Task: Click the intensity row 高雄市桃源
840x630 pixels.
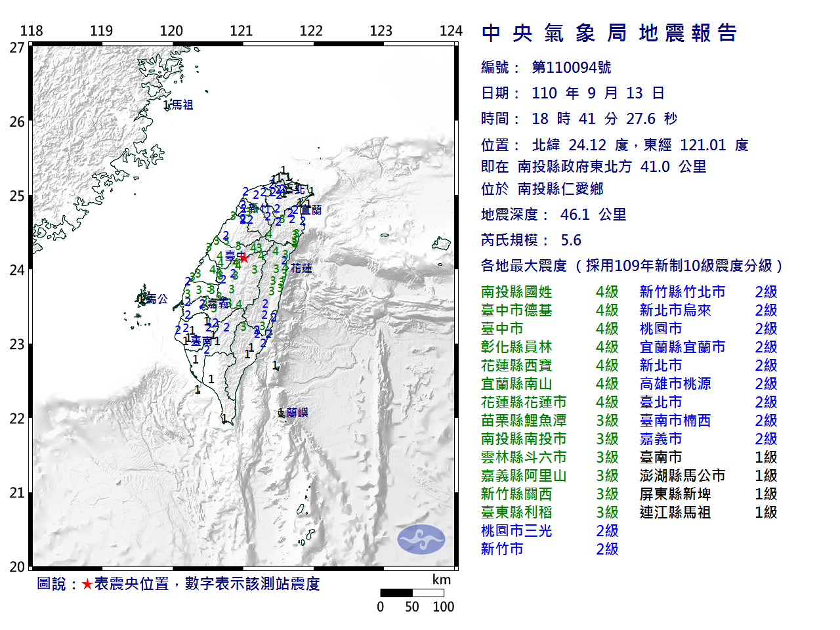Action: coord(709,384)
